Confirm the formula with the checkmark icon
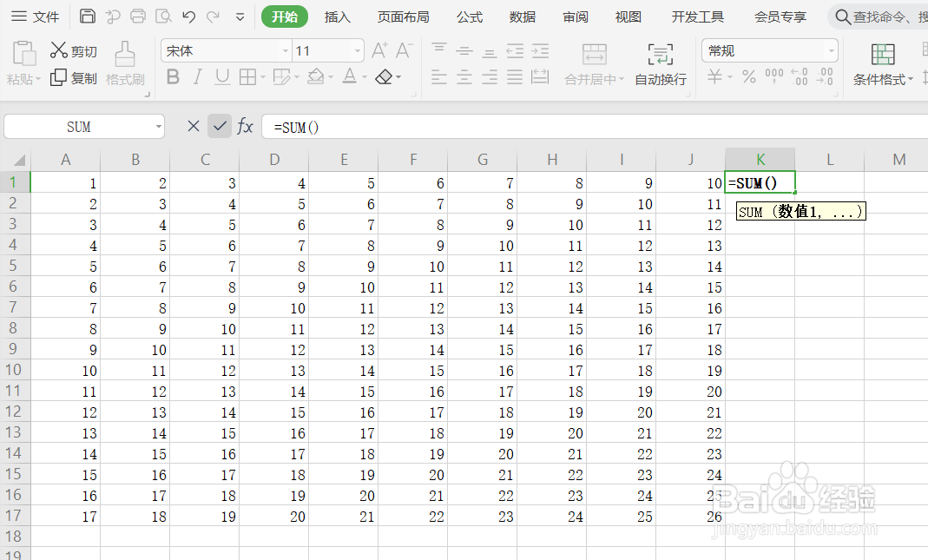 tap(220, 126)
